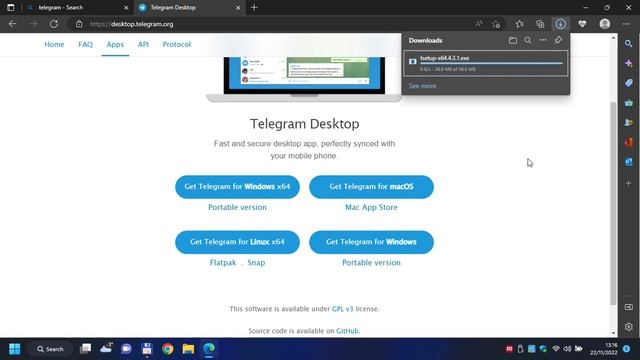Screen dimensions: 640x360
Task: Open the Favorites toolbar icon
Action: click(519, 24)
